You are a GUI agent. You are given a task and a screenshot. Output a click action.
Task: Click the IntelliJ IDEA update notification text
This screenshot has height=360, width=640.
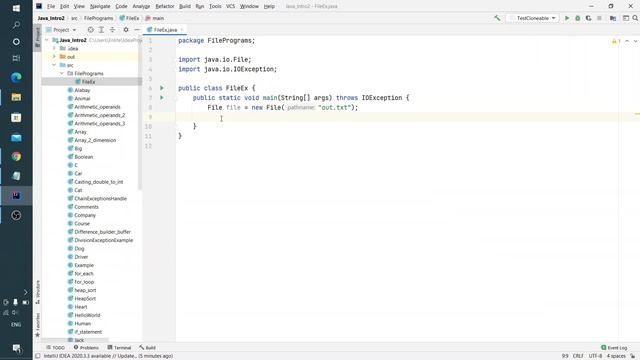coord(108,356)
